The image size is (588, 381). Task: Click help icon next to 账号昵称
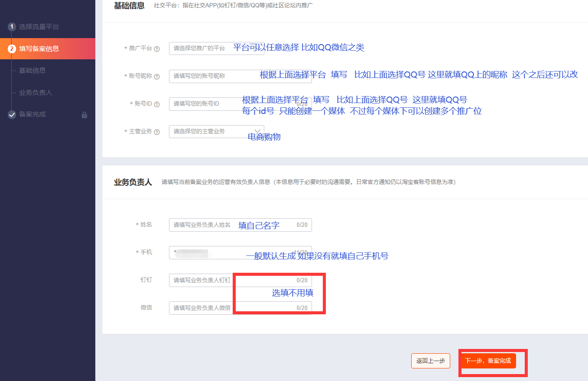coord(157,77)
